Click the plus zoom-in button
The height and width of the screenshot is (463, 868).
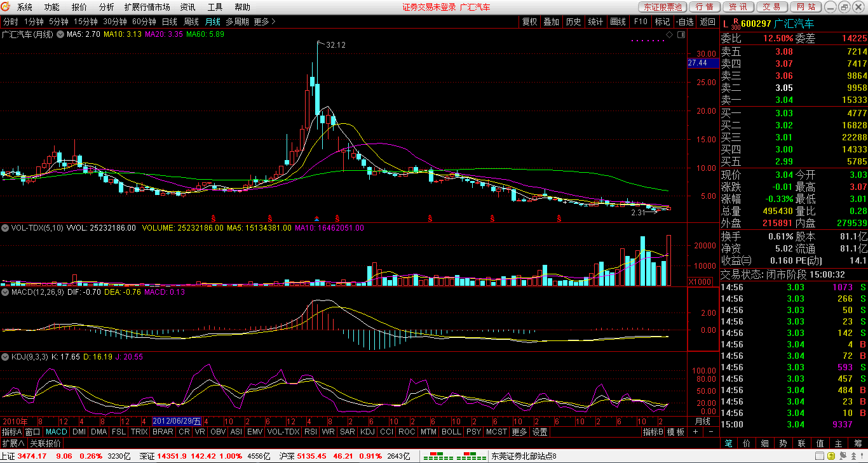(x=695, y=432)
